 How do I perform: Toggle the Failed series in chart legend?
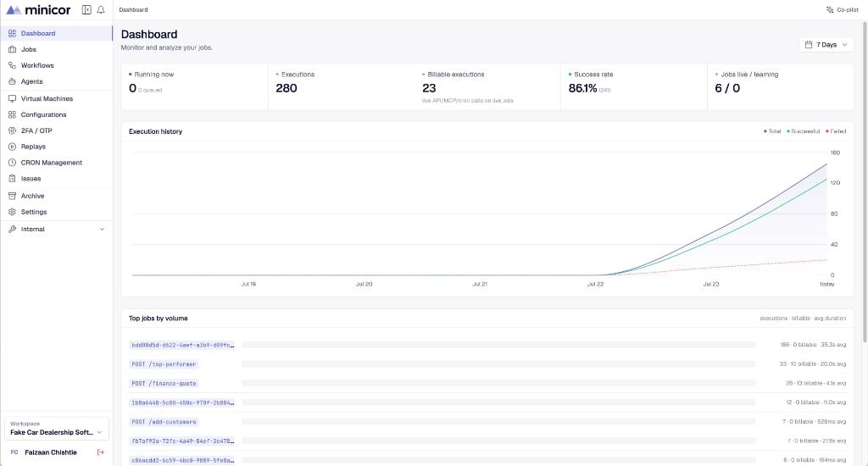point(836,131)
